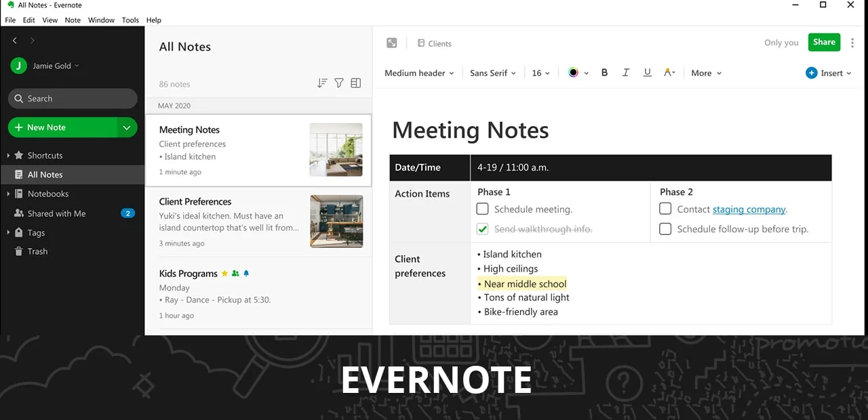Check the Contact staging company checkbox
This screenshot has width=868, height=420.
point(665,209)
